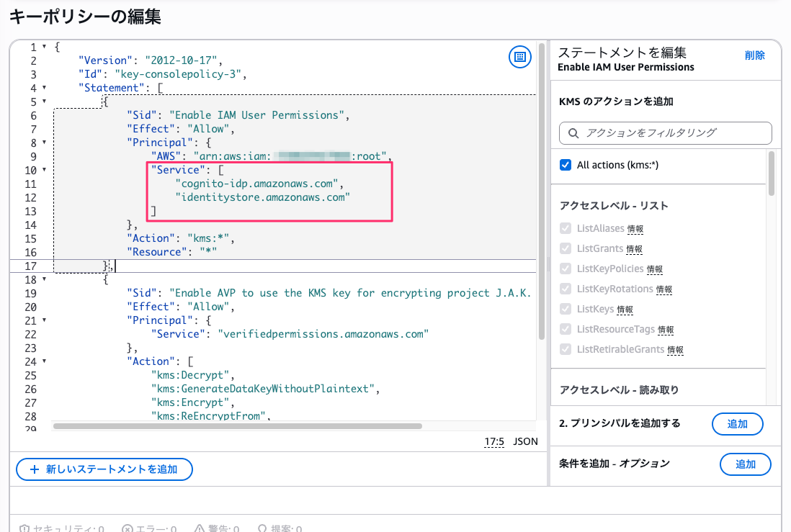Collapse the Service array fold at line 10

click(x=45, y=169)
